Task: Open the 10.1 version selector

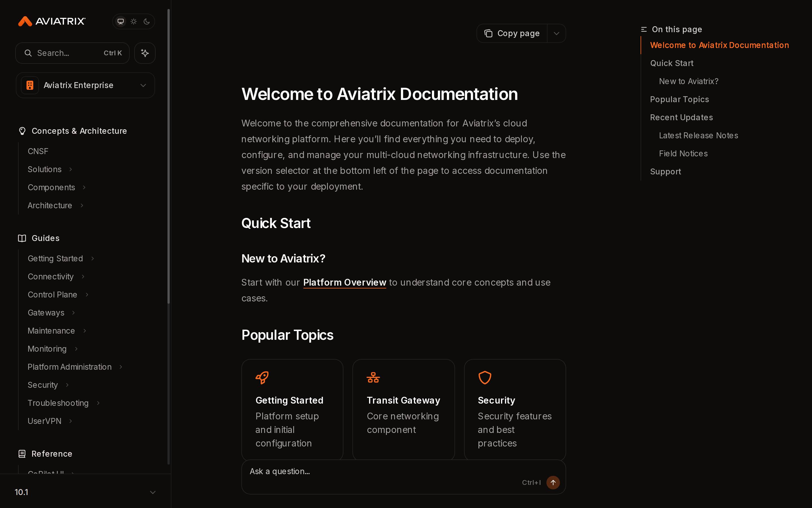Action: point(85,492)
